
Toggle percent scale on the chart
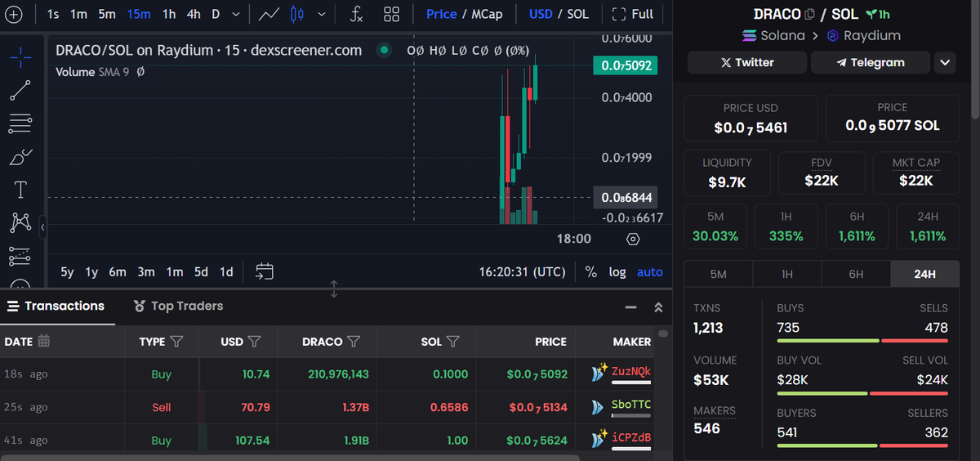coord(591,272)
